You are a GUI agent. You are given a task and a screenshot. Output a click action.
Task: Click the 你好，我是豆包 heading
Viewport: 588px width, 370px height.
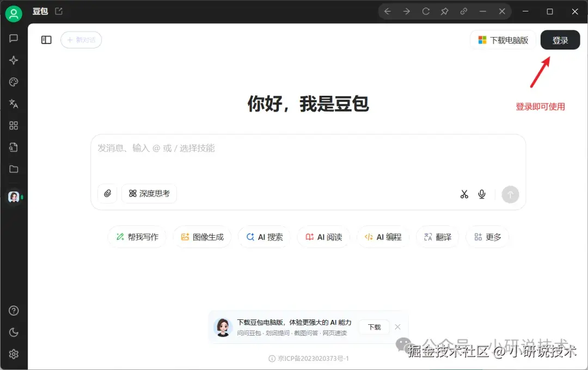coord(308,103)
